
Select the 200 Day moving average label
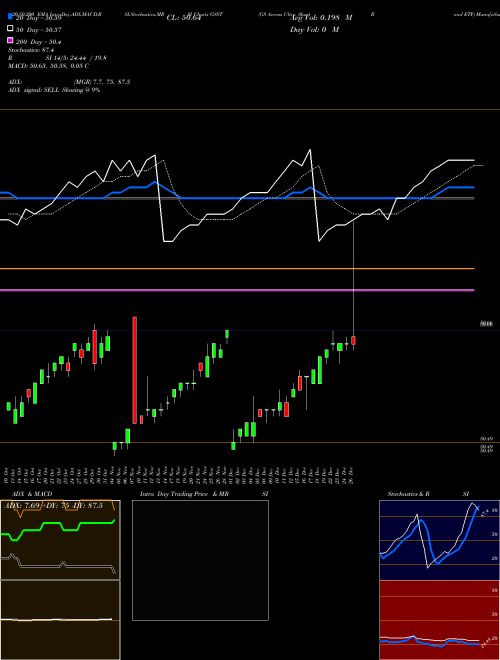[39, 42]
